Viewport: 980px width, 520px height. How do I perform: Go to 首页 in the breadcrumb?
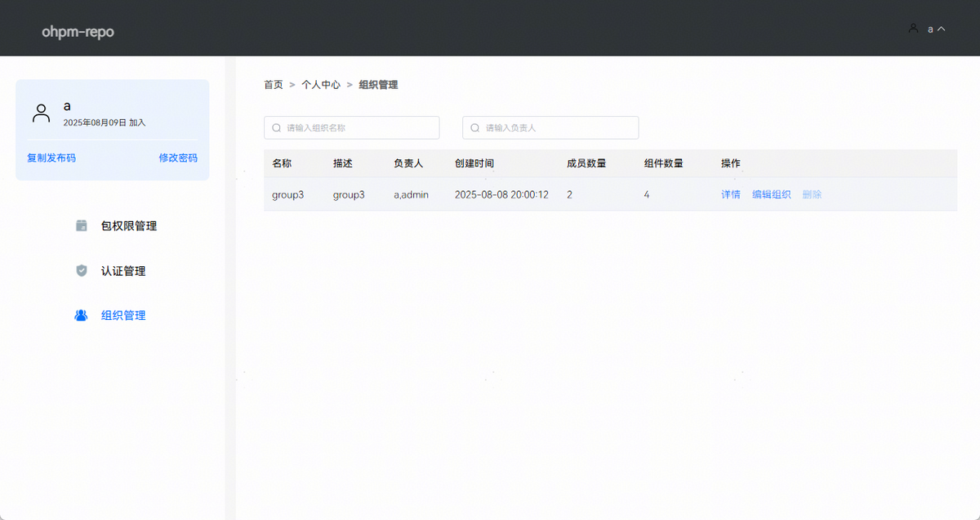tap(273, 85)
